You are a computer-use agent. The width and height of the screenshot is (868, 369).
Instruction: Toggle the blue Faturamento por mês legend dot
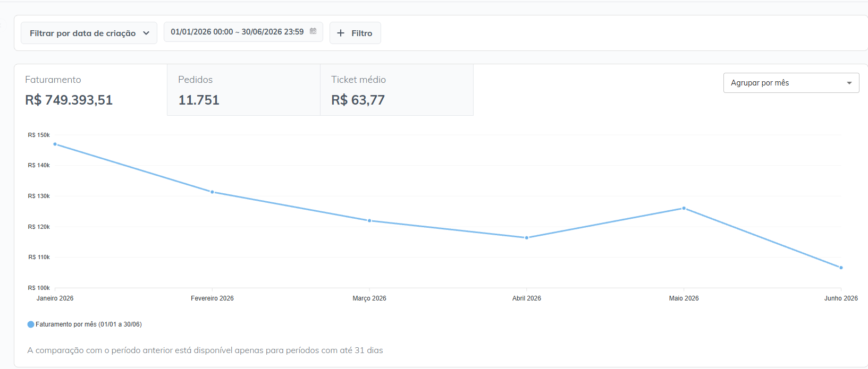31,324
